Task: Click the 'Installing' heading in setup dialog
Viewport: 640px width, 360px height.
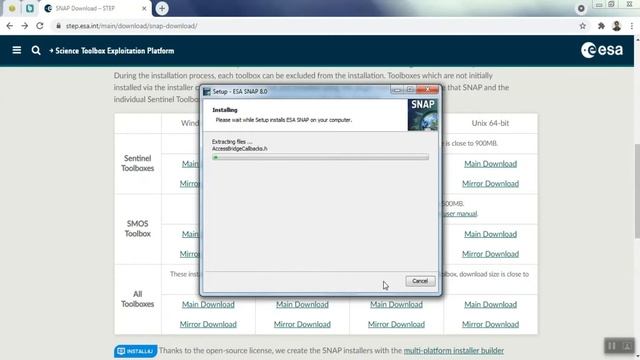Action: click(224, 110)
